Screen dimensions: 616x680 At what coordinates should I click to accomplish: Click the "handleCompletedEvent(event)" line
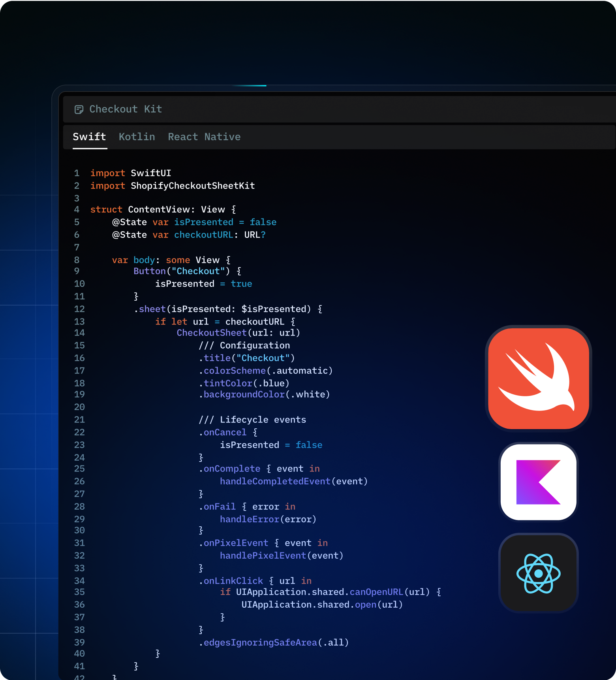294,481
